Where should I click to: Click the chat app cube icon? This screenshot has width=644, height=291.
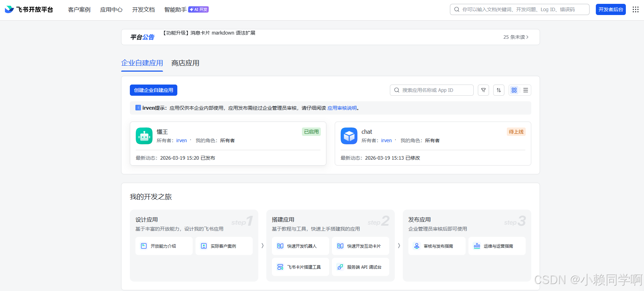coord(349,136)
